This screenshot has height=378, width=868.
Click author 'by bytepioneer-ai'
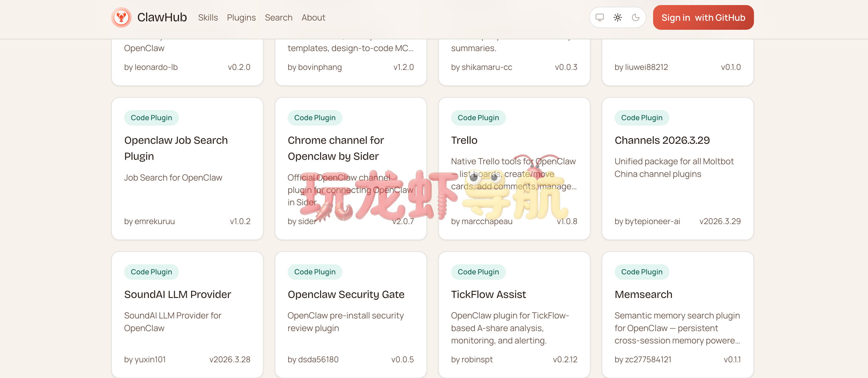[647, 221]
